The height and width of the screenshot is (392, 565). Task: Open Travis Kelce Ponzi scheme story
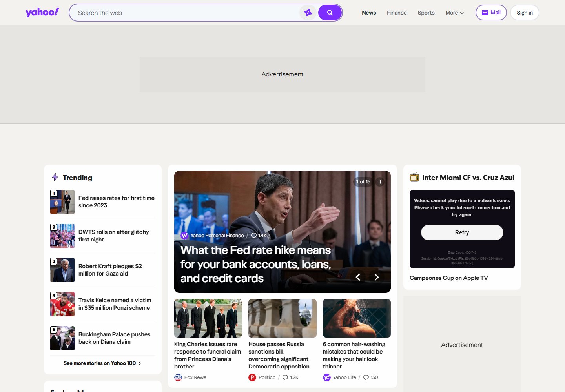(115, 304)
